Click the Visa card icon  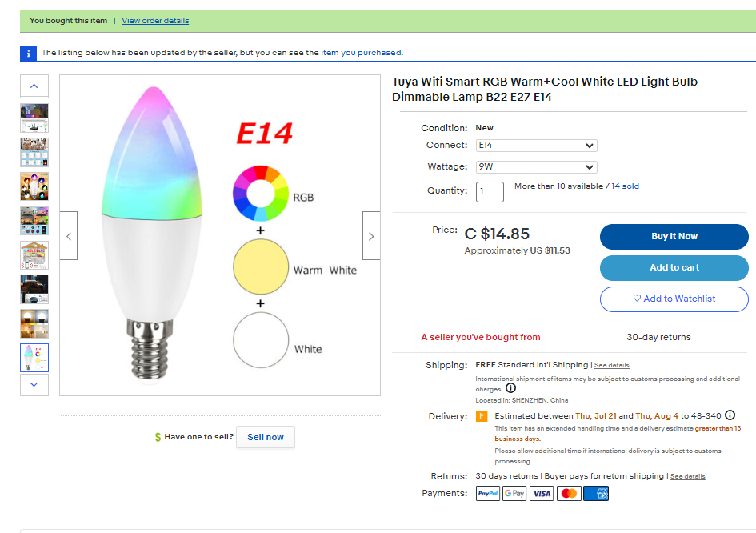tap(542, 494)
